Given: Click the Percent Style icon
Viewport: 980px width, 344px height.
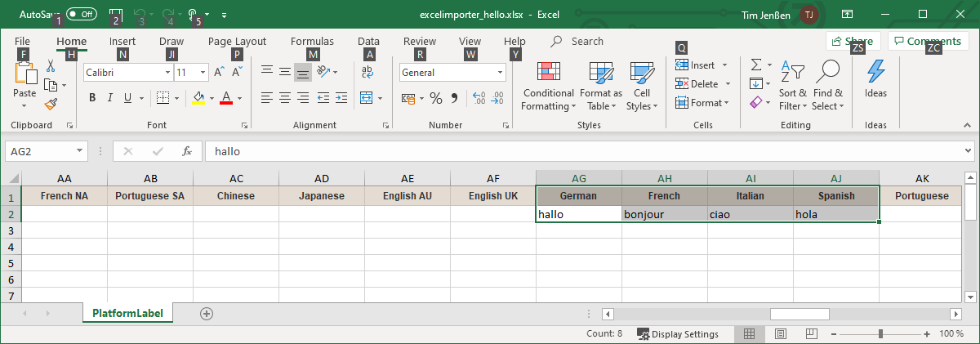Looking at the screenshot, I should pyautogui.click(x=435, y=98).
